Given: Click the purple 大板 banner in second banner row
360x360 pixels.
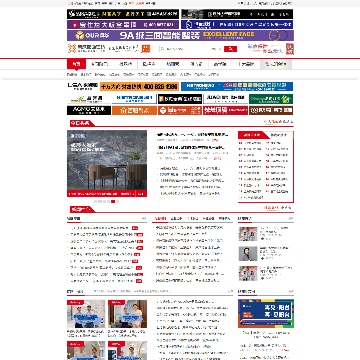Looking at the screenshot, I should click(x=123, y=25).
